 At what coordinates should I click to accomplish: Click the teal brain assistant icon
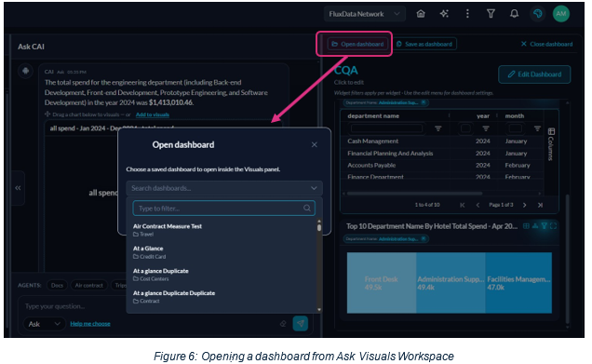pyautogui.click(x=538, y=14)
